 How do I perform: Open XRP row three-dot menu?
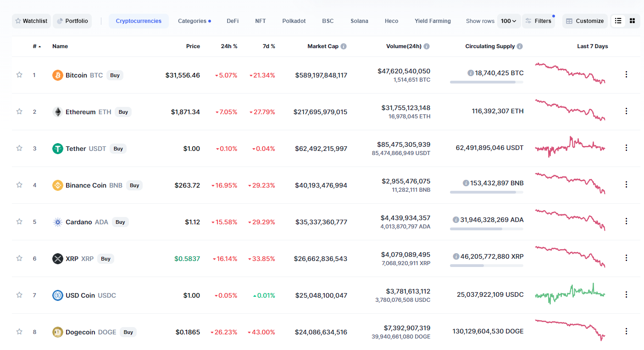click(x=626, y=258)
